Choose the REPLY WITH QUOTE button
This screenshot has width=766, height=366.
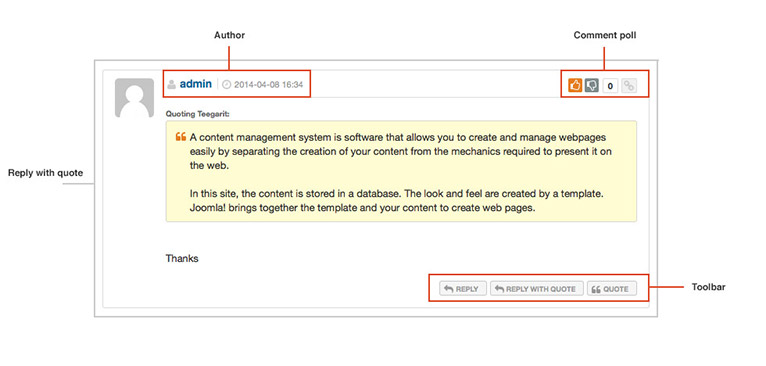[x=536, y=289]
